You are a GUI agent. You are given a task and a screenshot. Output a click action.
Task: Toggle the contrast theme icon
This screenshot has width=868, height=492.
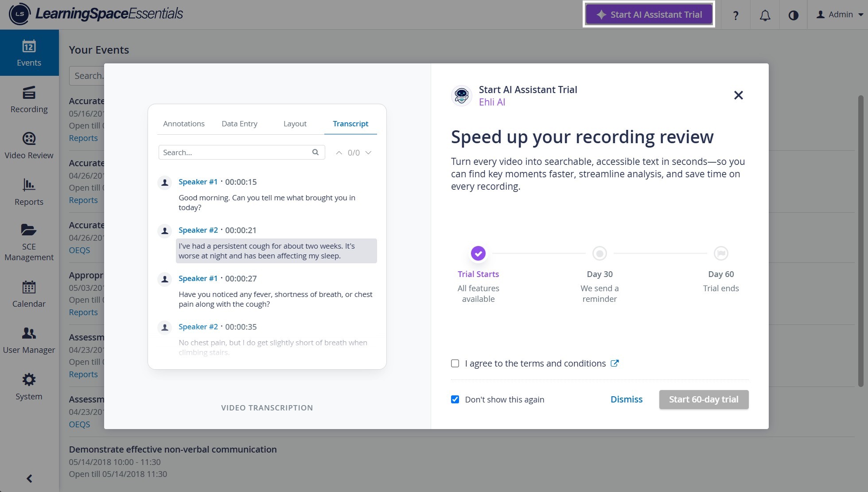coord(793,15)
